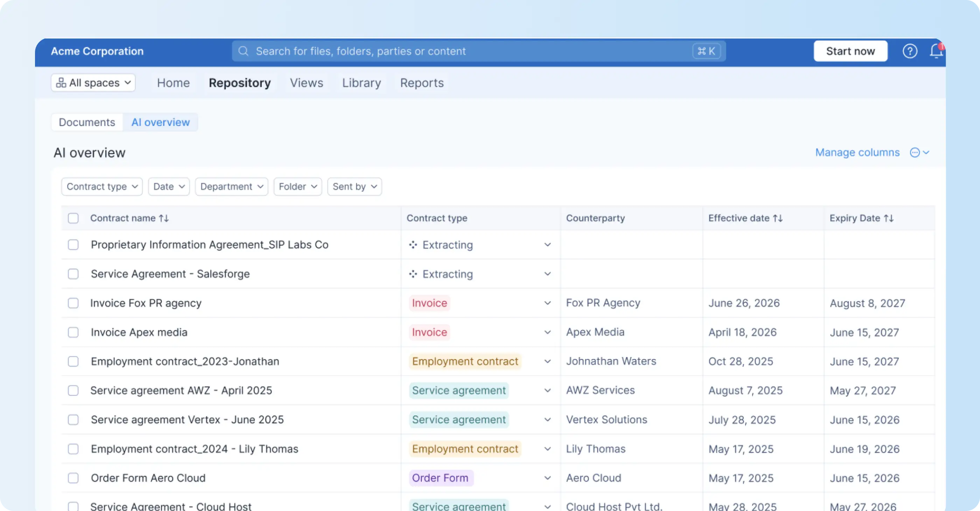980x511 pixels.
Task: Click the Employment contract tag for Jonathan
Action: coord(465,362)
